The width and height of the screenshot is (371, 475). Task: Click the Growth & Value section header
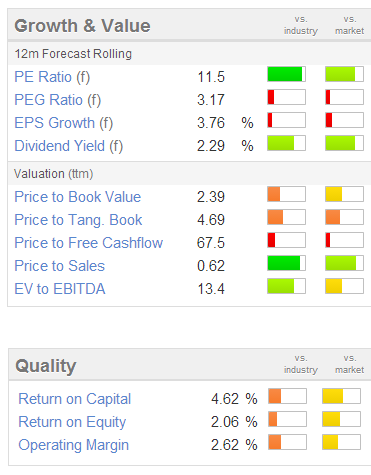tap(82, 26)
